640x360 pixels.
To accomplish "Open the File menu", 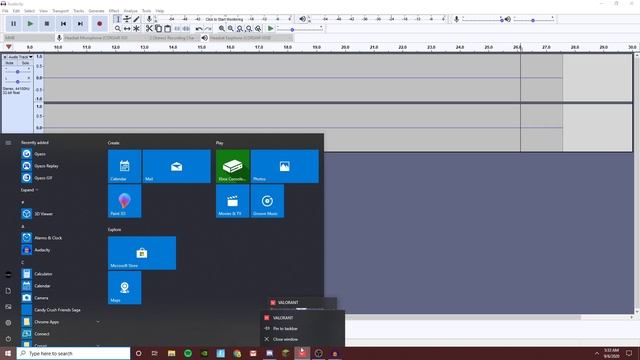I will (5, 11).
